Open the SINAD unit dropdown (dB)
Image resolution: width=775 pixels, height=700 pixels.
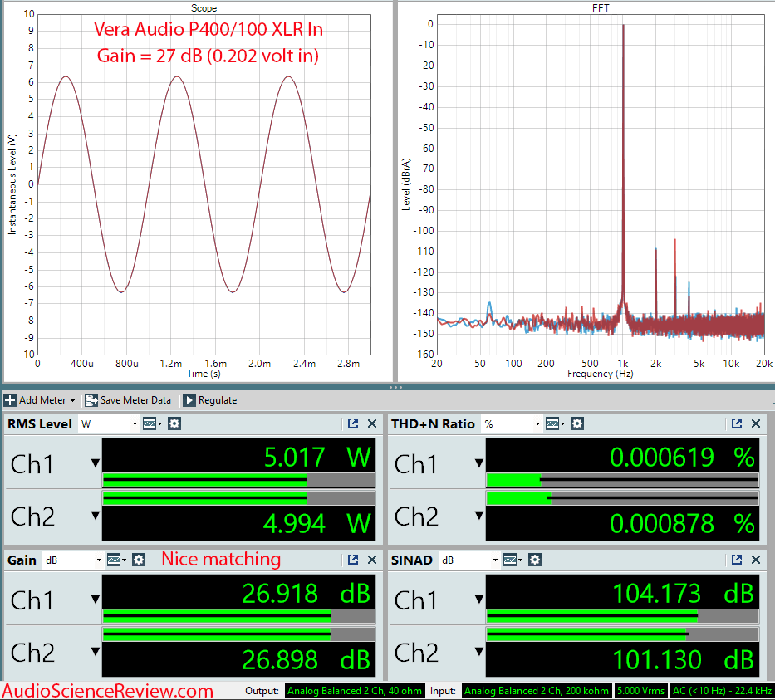[x=467, y=560]
